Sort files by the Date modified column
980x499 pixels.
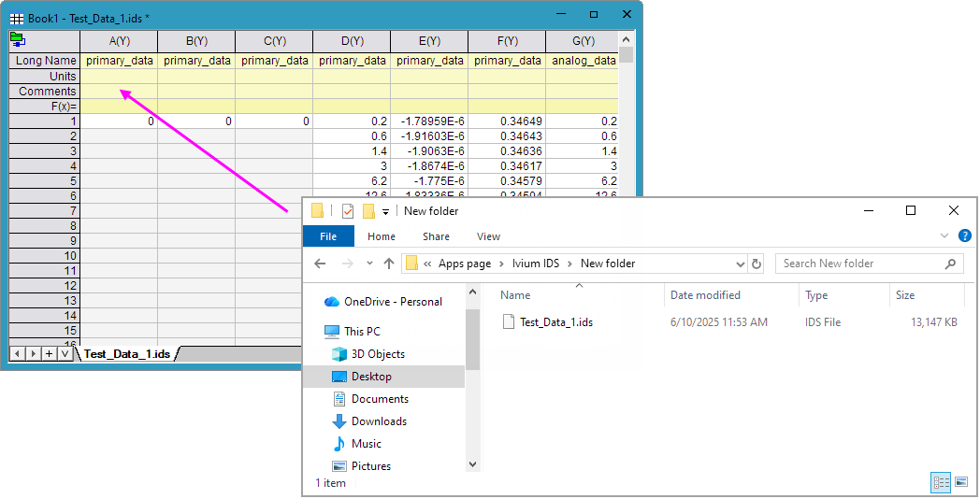[x=705, y=295]
